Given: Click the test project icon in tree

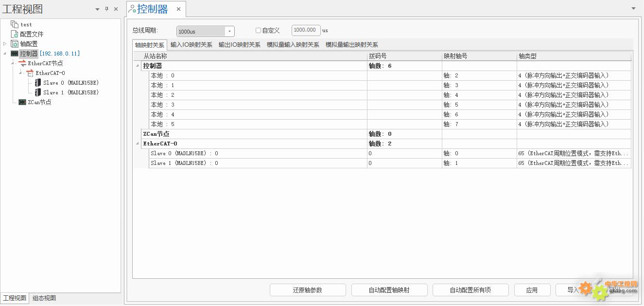Looking at the screenshot, I should tap(15, 24).
